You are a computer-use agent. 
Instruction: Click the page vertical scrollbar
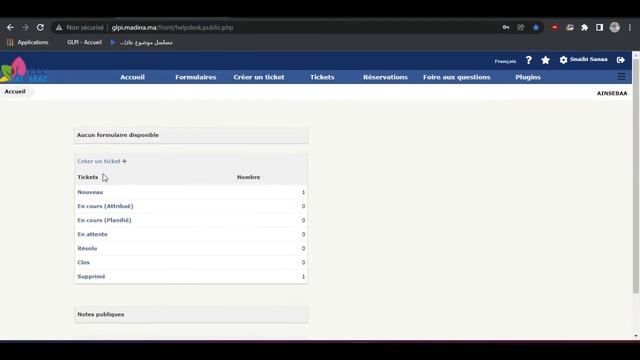[636, 176]
